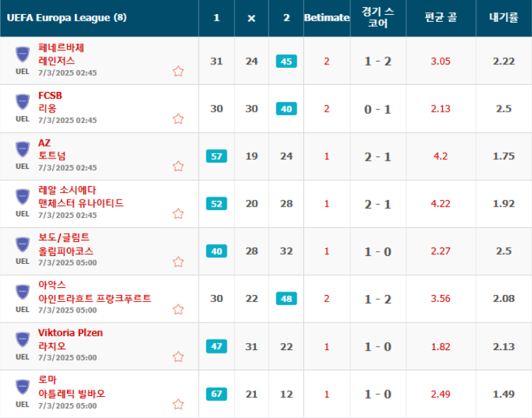
Task: Click UEL shield icon in Viktoria Plzen row
Action: pos(23,339)
